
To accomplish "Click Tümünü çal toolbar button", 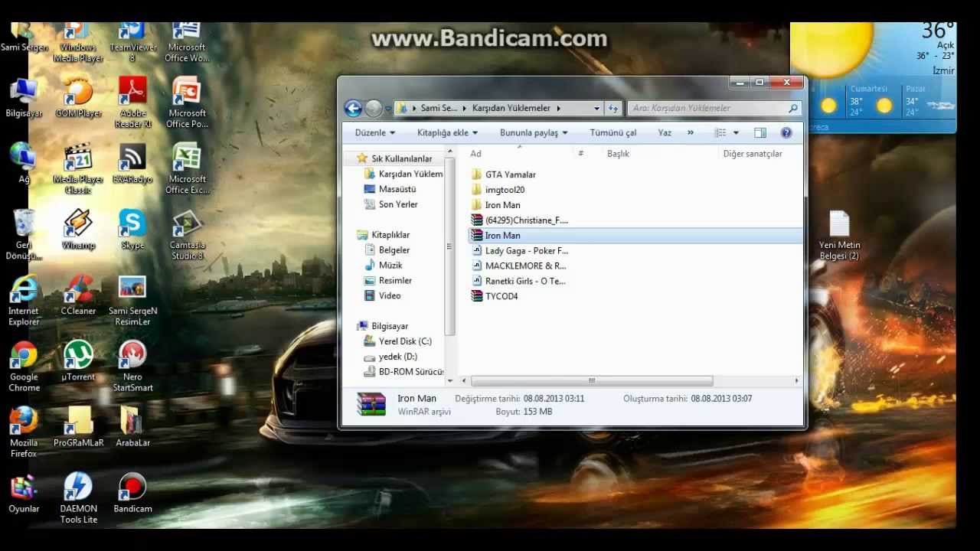I will (x=612, y=132).
